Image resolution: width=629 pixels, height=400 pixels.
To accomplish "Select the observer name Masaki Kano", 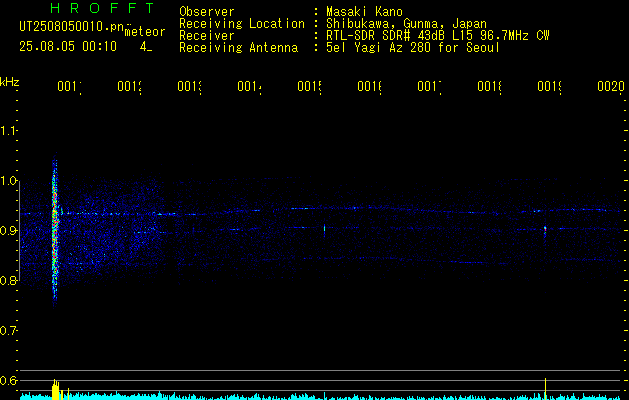I will click(x=364, y=12).
